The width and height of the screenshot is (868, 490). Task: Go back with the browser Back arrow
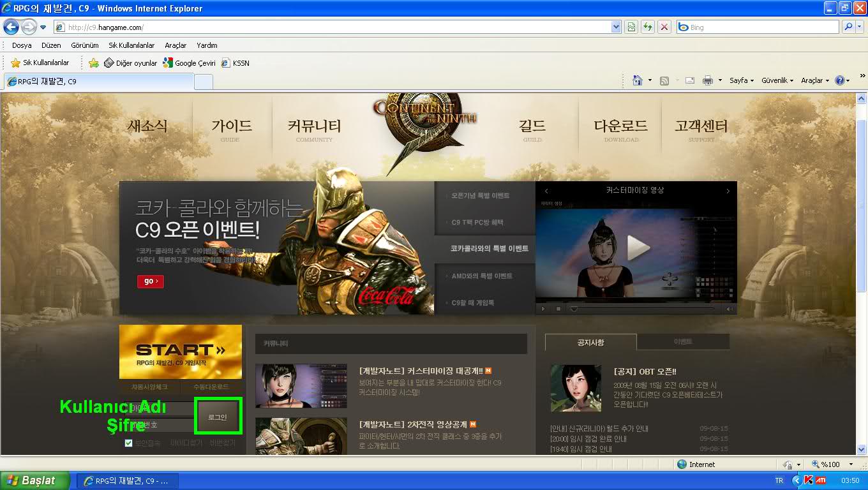11,27
